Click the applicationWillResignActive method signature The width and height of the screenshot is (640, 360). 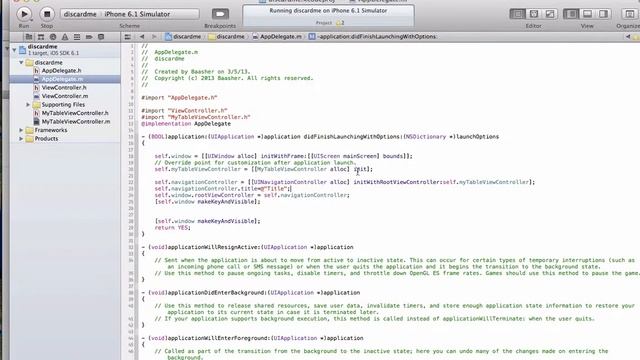(247, 247)
